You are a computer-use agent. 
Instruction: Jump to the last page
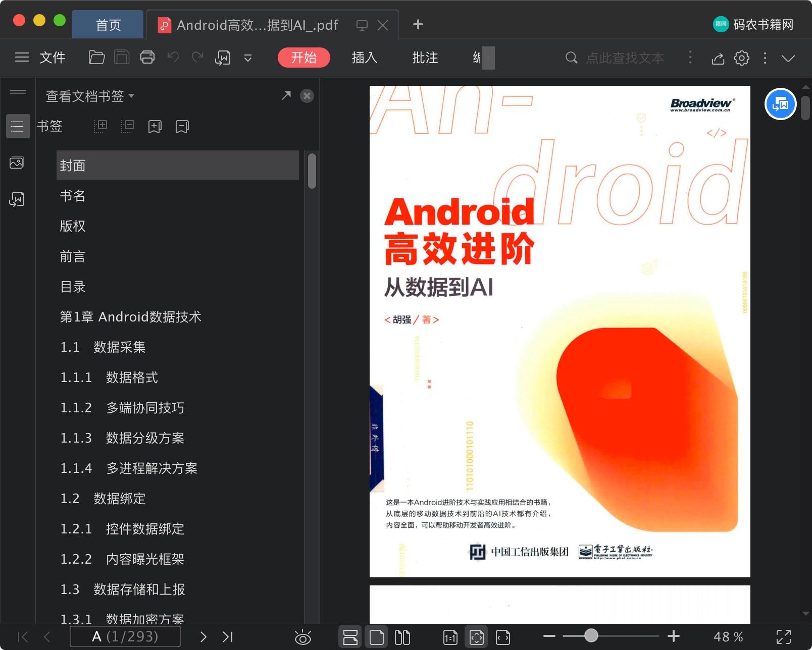coord(228,637)
